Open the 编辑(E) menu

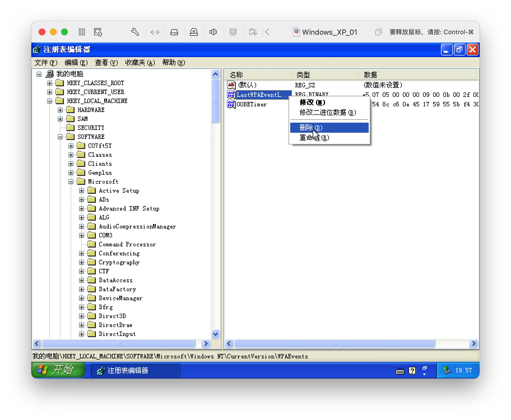pos(76,63)
